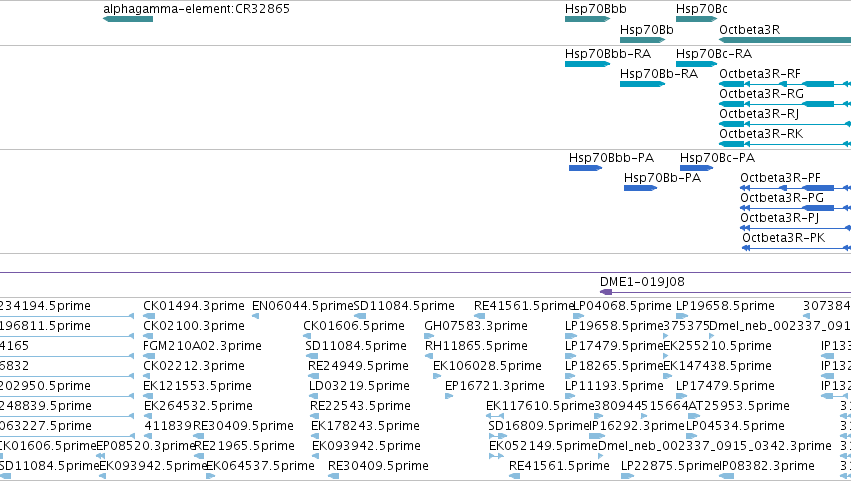
Task: Click the Octbeta3R-RG transcript label
Action: click(x=761, y=94)
